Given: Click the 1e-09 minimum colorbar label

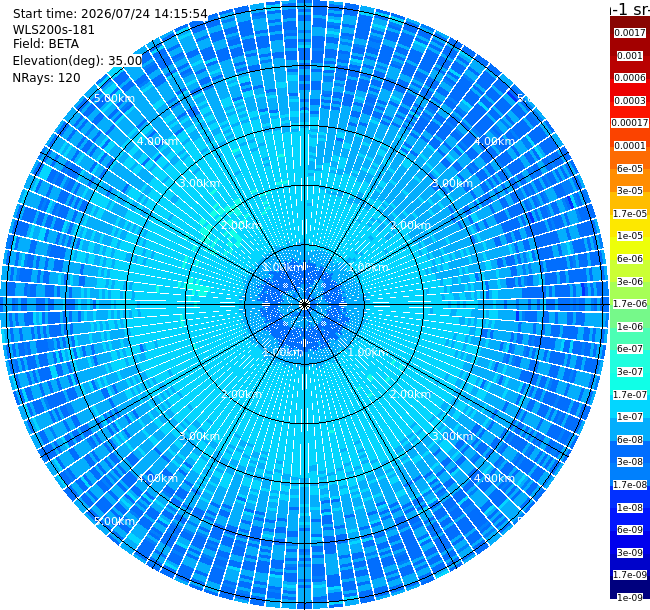Looking at the screenshot, I should point(630,598).
